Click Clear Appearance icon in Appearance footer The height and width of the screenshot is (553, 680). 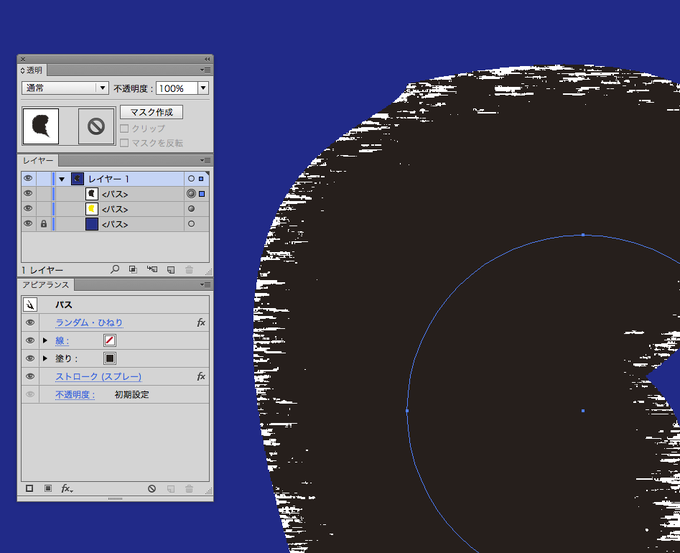(x=152, y=488)
